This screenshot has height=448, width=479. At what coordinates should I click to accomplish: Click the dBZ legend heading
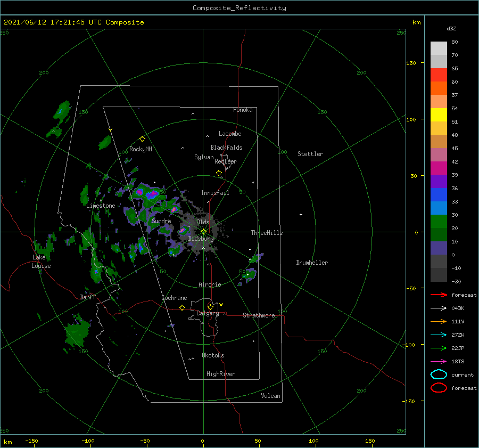[451, 28]
